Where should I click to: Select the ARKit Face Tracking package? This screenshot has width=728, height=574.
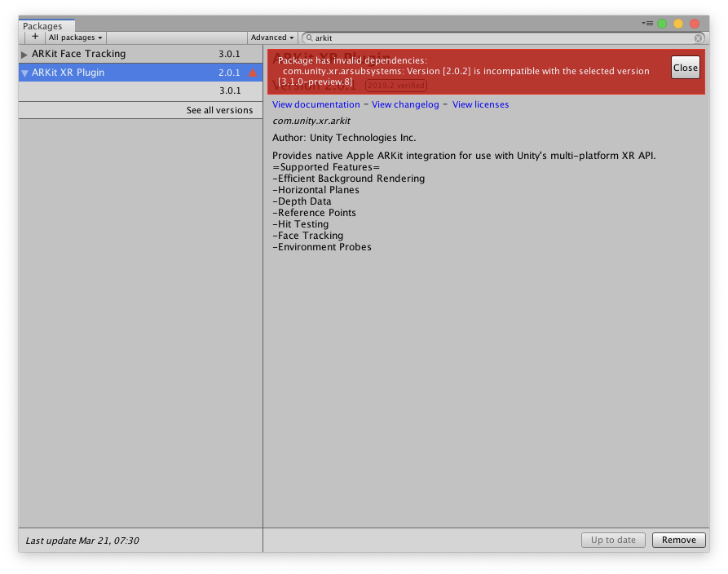[x=140, y=54]
